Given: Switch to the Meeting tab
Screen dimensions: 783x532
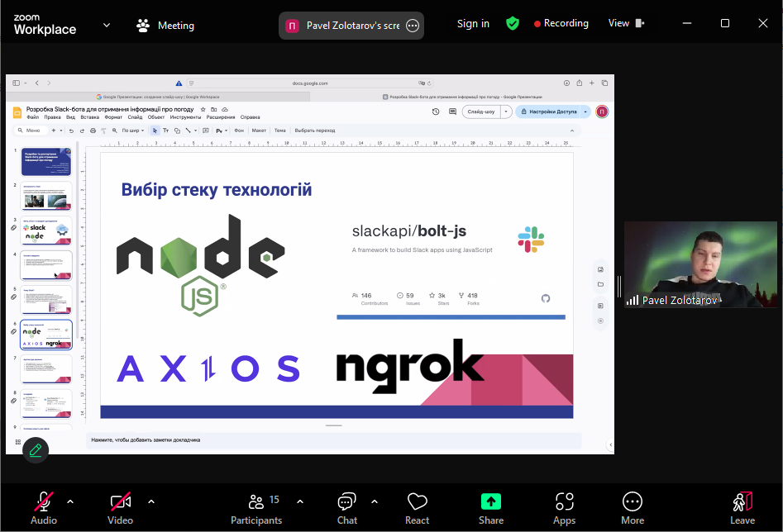Looking at the screenshot, I should [x=165, y=26].
